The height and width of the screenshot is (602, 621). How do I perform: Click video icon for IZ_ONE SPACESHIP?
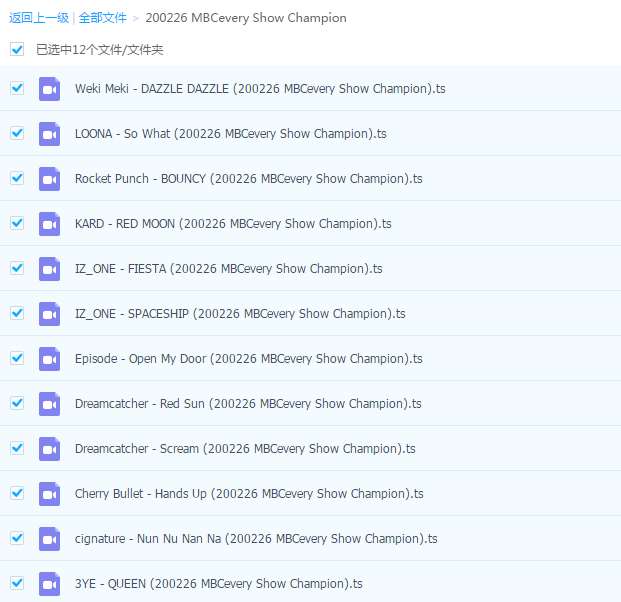click(x=50, y=314)
